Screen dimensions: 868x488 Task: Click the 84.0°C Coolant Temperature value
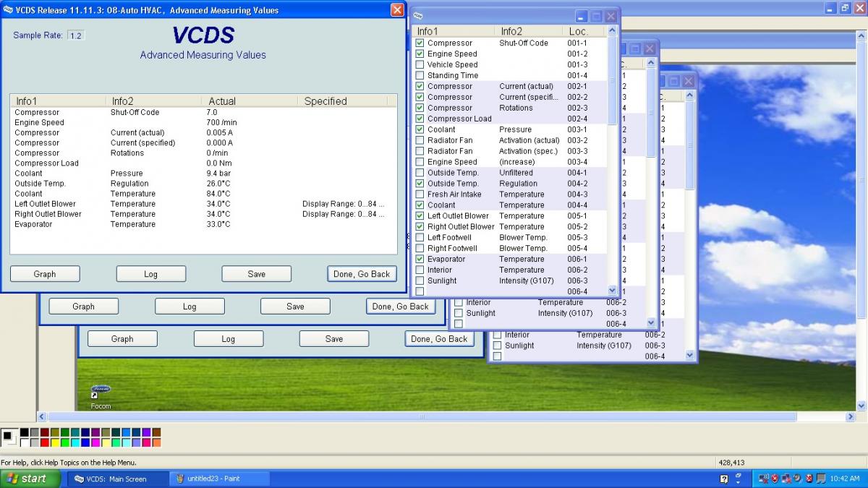pyautogui.click(x=218, y=193)
